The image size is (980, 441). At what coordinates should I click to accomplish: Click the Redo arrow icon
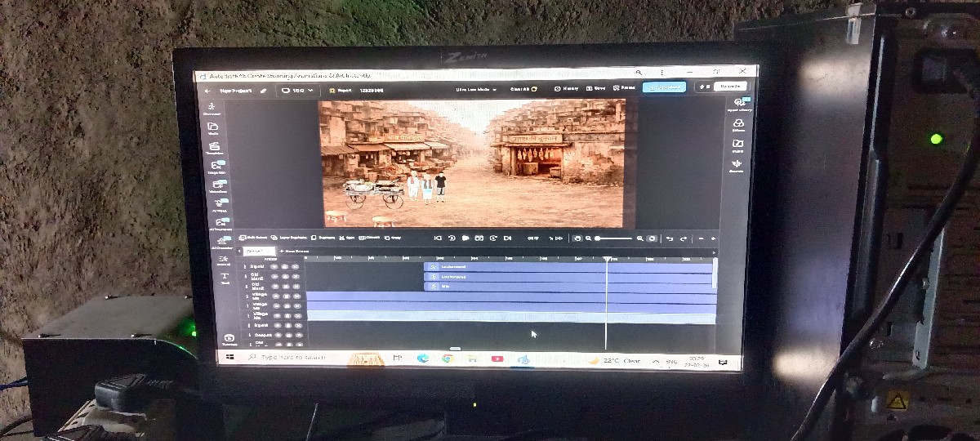coord(683,238)
